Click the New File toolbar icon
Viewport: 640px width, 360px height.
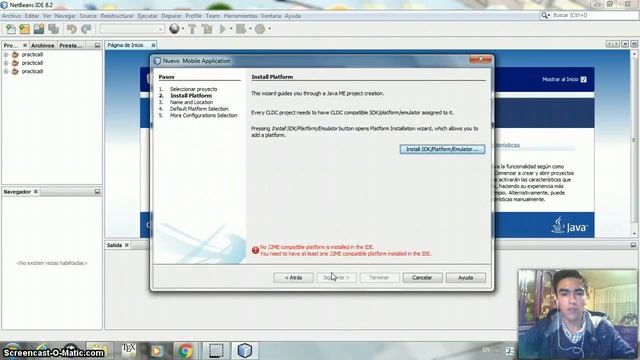point(11,29)
